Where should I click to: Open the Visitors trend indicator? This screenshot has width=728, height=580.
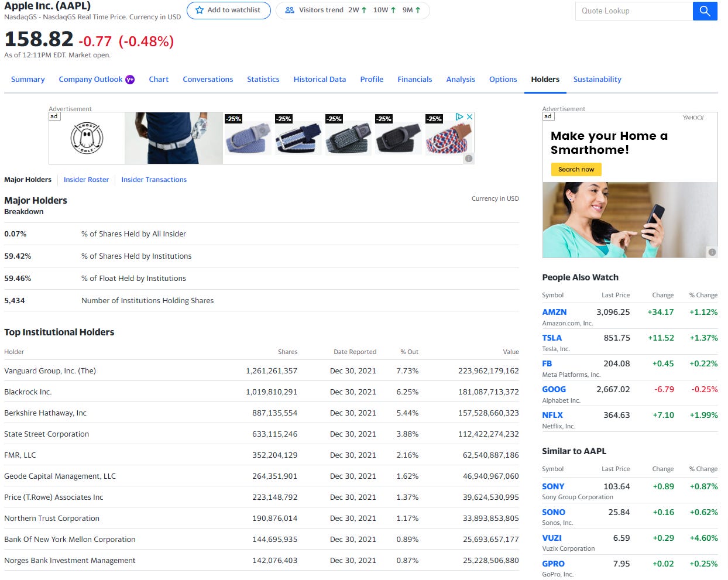352,11
